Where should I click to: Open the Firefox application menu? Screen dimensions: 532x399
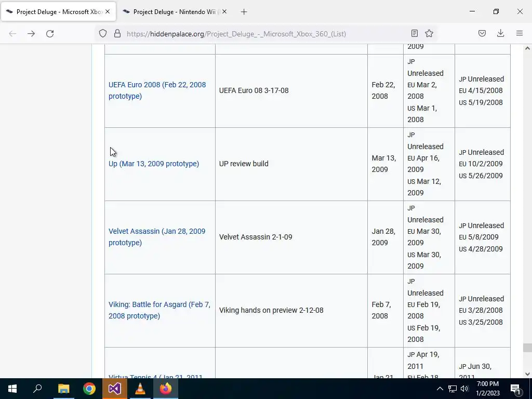520,33
